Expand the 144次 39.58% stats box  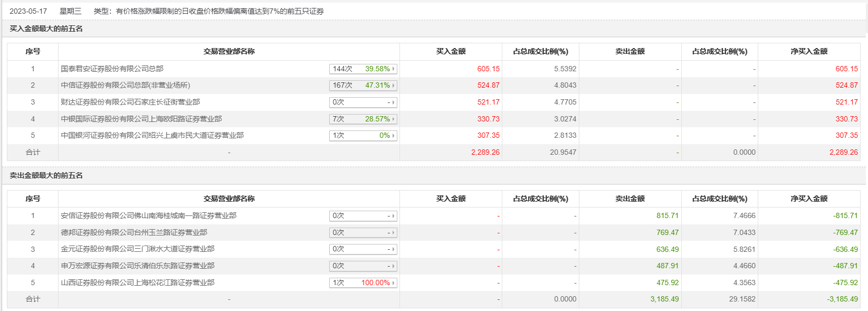click(363, 69)
